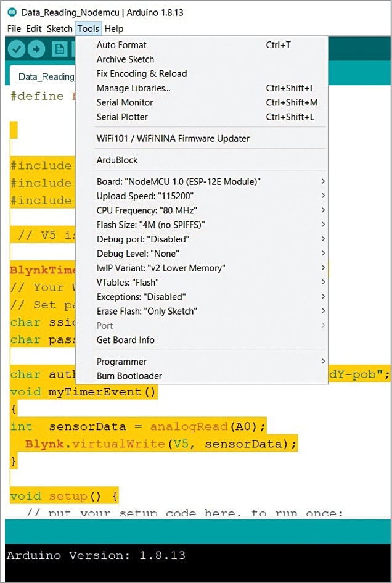Launch Serial Monitor from the Tools menu

click(x=125, y=102)
